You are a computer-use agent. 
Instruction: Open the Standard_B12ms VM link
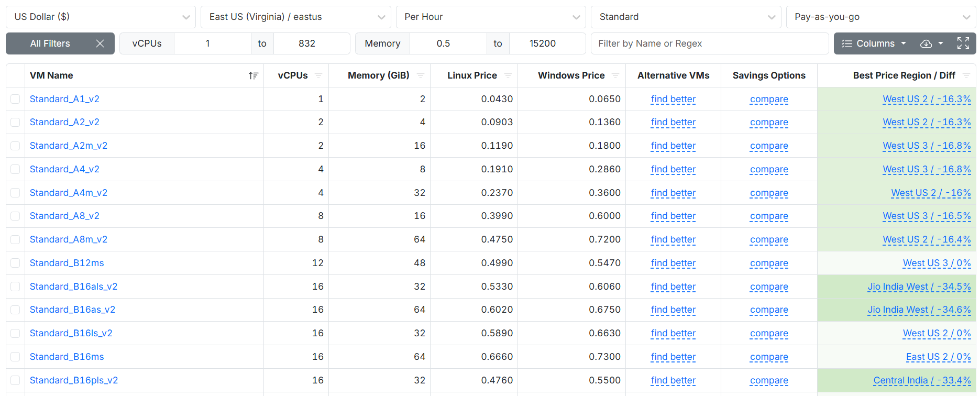click(x=67, y=263)
